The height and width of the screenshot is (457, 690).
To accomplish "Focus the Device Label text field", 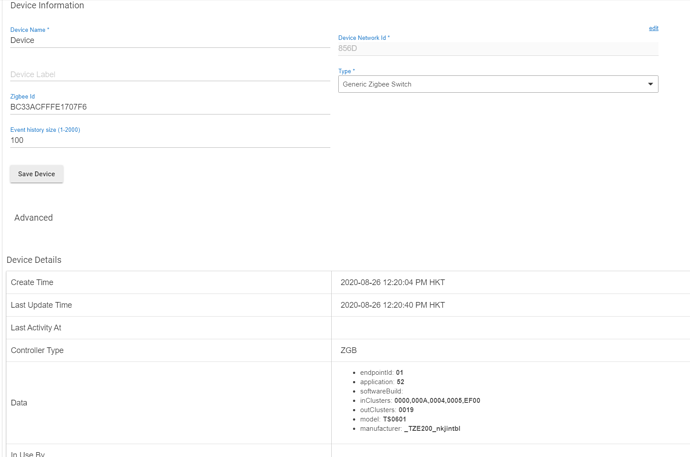I will point(169,74).
